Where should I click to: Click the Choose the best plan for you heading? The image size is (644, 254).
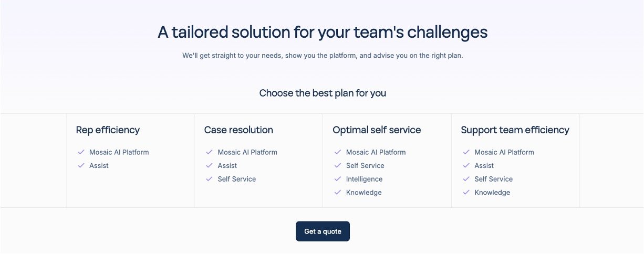(323, 93)
